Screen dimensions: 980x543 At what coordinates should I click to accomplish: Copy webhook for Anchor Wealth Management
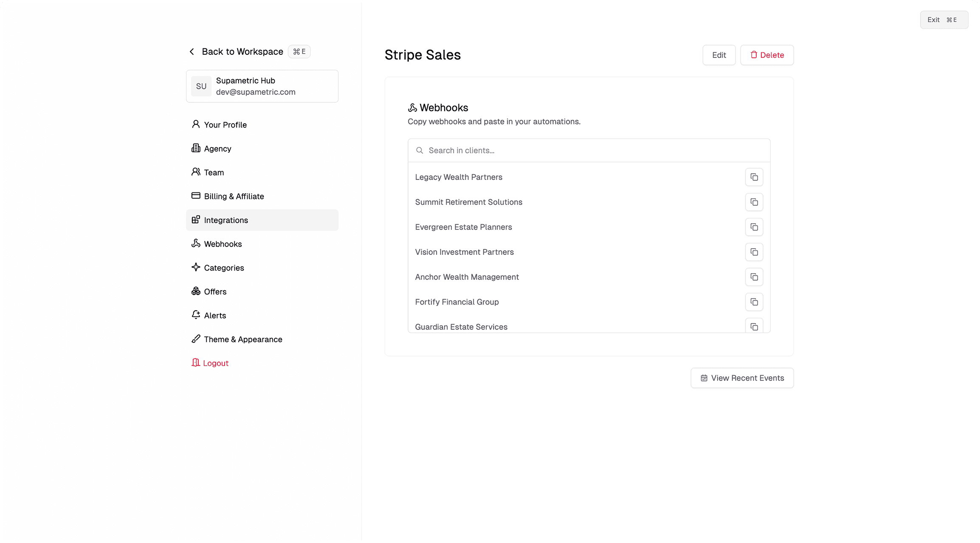(x=754, y=277)
